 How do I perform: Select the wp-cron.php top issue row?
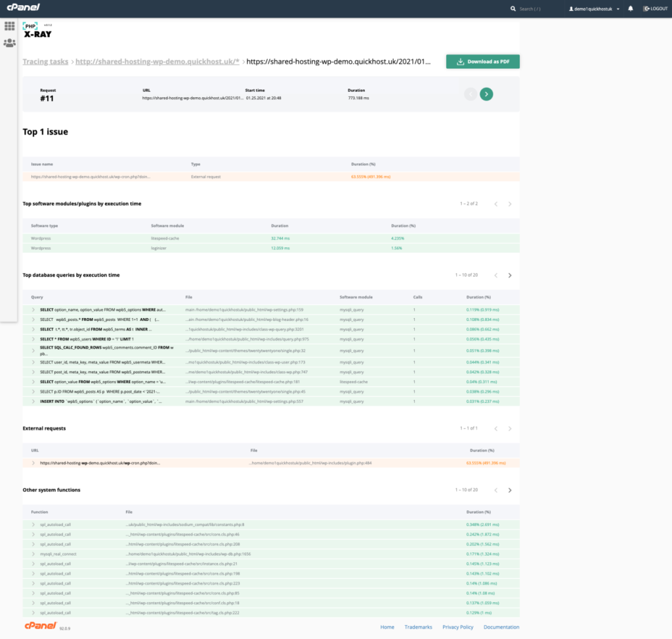point(271,176)
